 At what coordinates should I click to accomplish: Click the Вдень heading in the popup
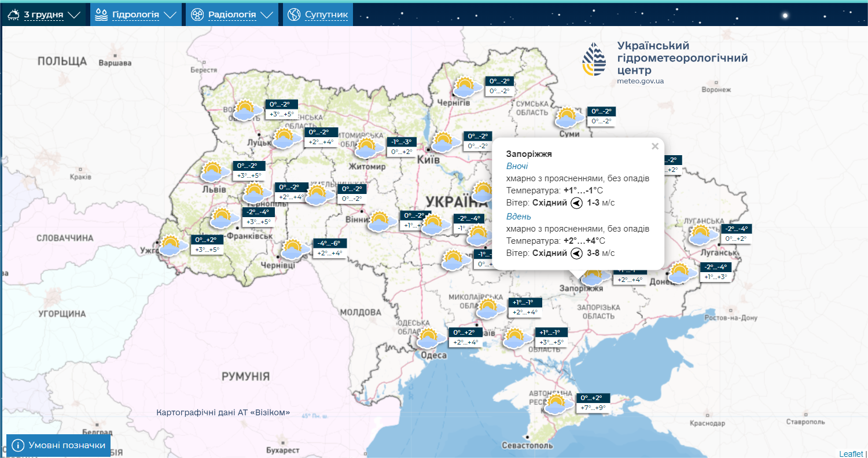click(x=518, y=217)
